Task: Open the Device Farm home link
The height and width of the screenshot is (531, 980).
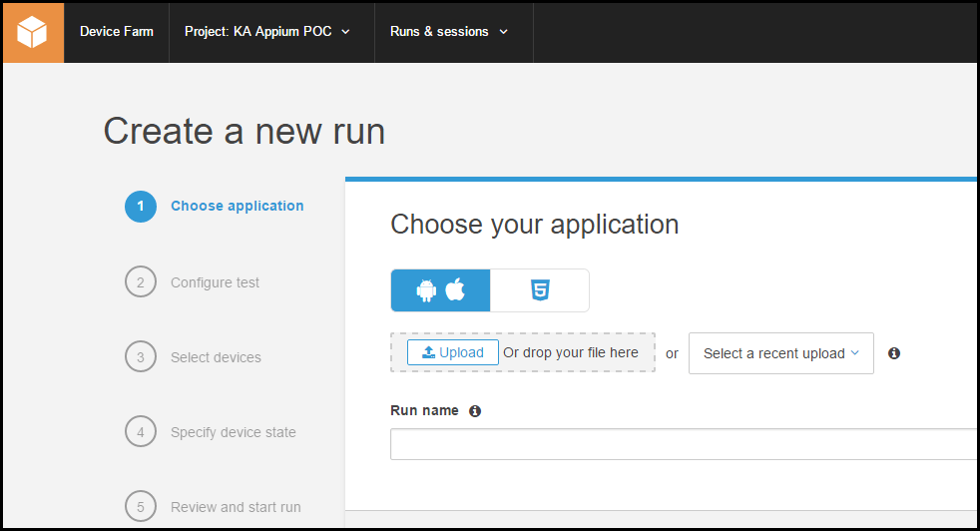Action: tap(117, 32)
